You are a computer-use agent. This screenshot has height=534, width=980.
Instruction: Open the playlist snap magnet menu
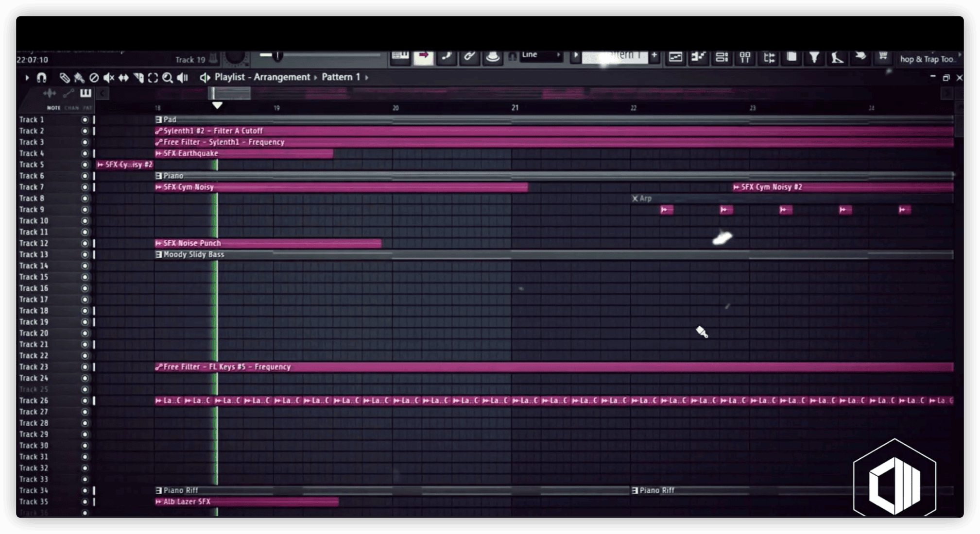42,78
